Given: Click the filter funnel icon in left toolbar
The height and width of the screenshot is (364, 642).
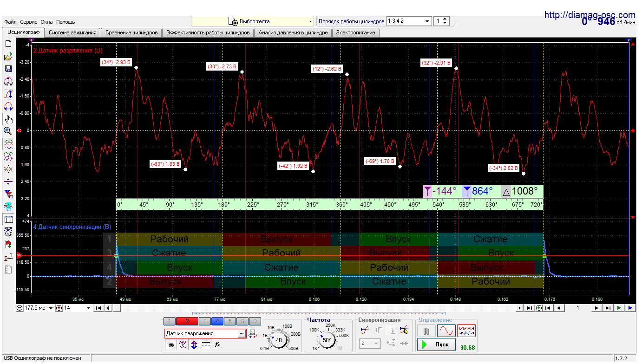Looking at the screenshot, I should [x=8, y=193].
